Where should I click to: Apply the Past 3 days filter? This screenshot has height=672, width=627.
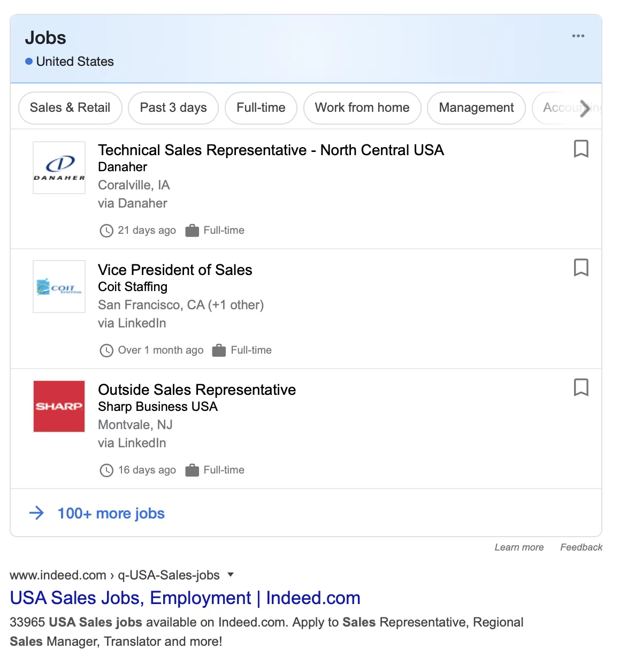[x=173, y=108]
